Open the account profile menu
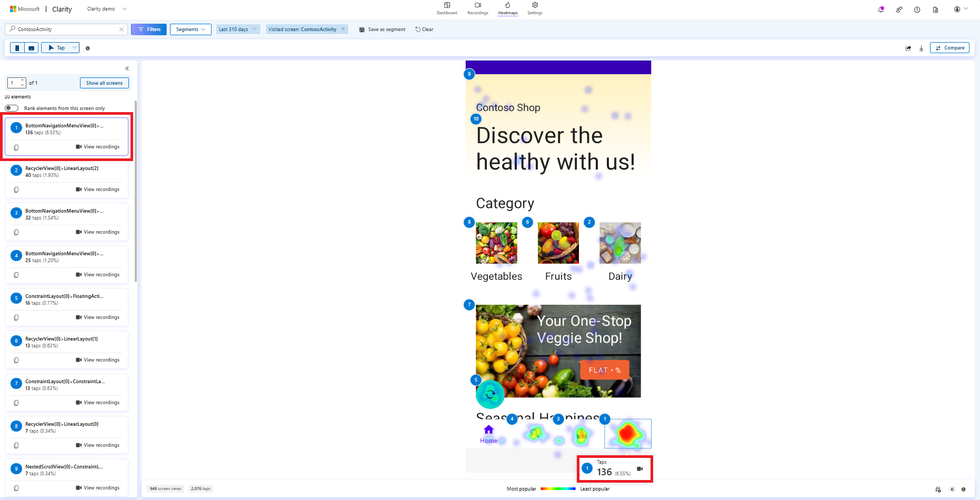Viewport: 980px width, 500px height. (961, 9)
